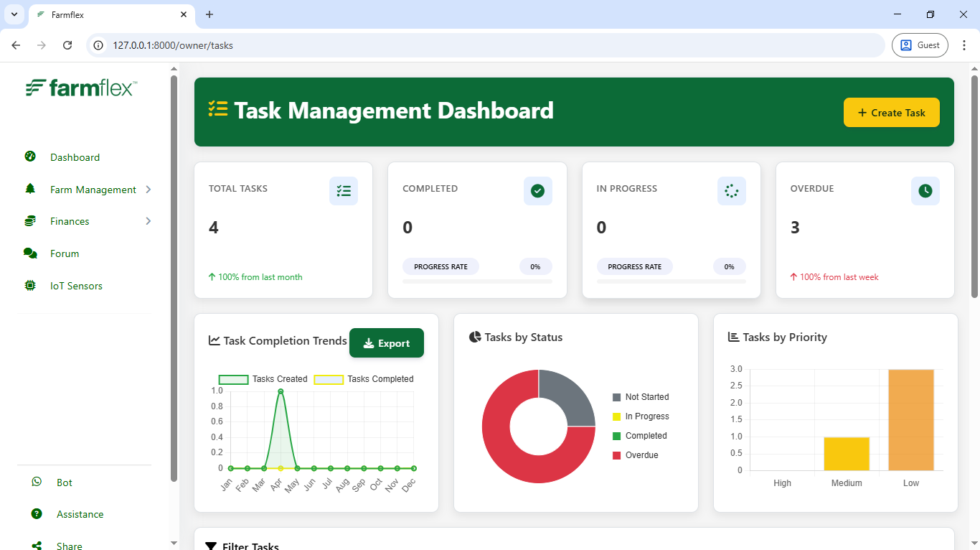
Task: Click the Filter Tasks funnel icon
Action: 211,547
